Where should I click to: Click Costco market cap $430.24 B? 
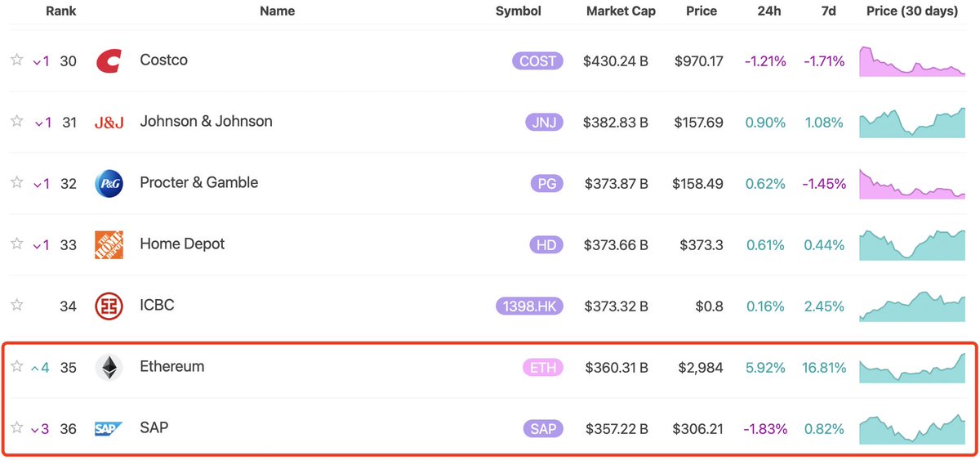pyautogui.click(x=616, y=61)
